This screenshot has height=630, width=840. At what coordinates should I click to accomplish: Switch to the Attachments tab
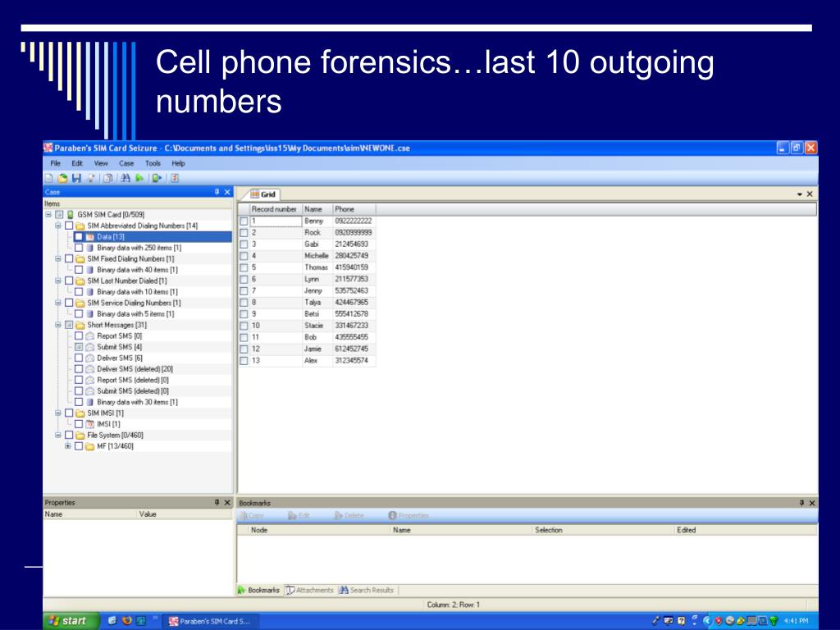pyautogui.click(x=309, y=591)
